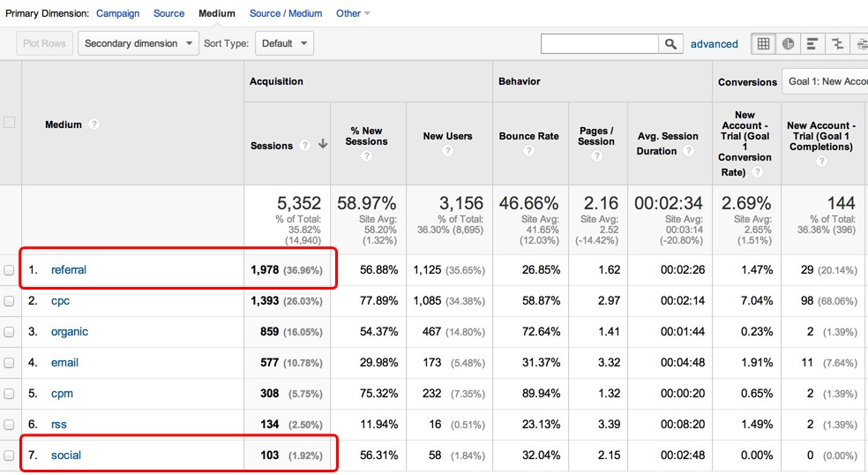Open the organic medium link

coord(70,332)
